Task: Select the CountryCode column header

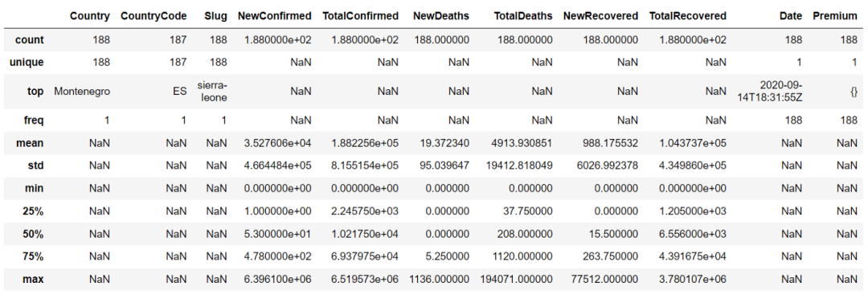Action: pos(154,16)
